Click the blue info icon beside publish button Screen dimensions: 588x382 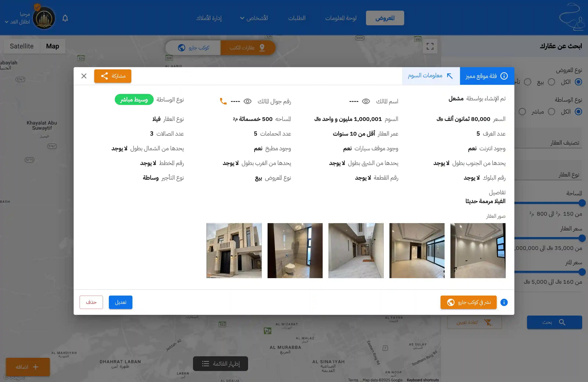(x=504, y=302)
